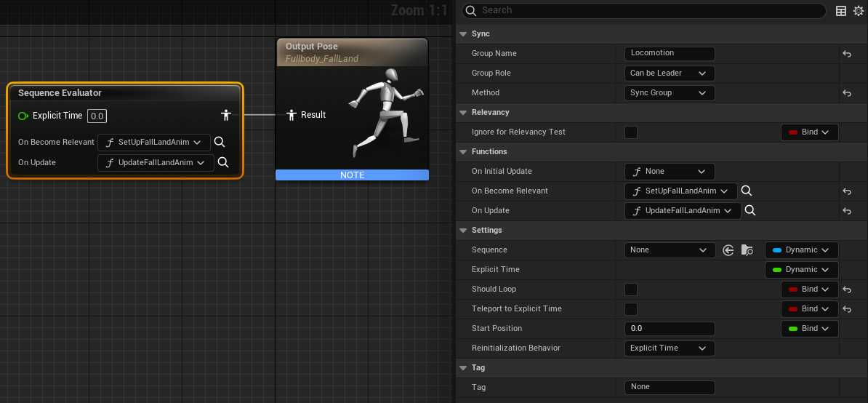Screen dimensions: 868x403
Task: Use selected asset arrow for Sequence
Action: [728, 250]
